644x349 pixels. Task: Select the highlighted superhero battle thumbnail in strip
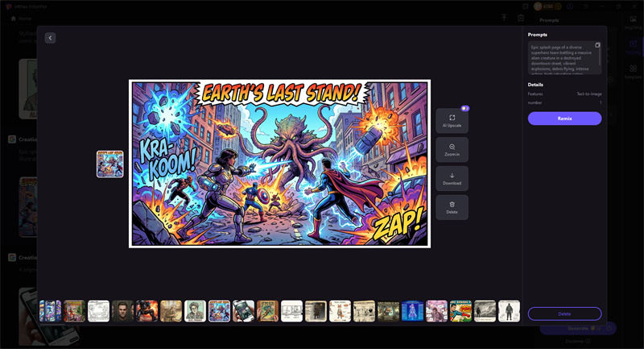[219, 311]
